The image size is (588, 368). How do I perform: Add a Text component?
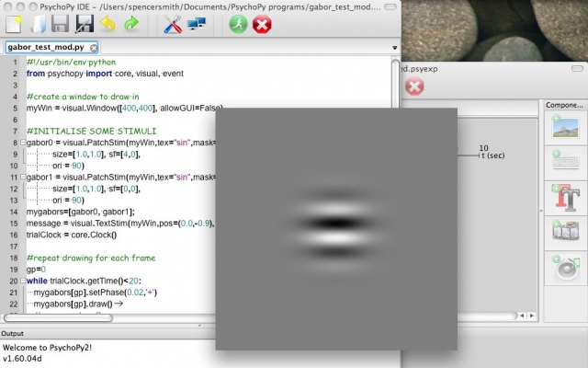pyautogui.click(x=565, y=197)
